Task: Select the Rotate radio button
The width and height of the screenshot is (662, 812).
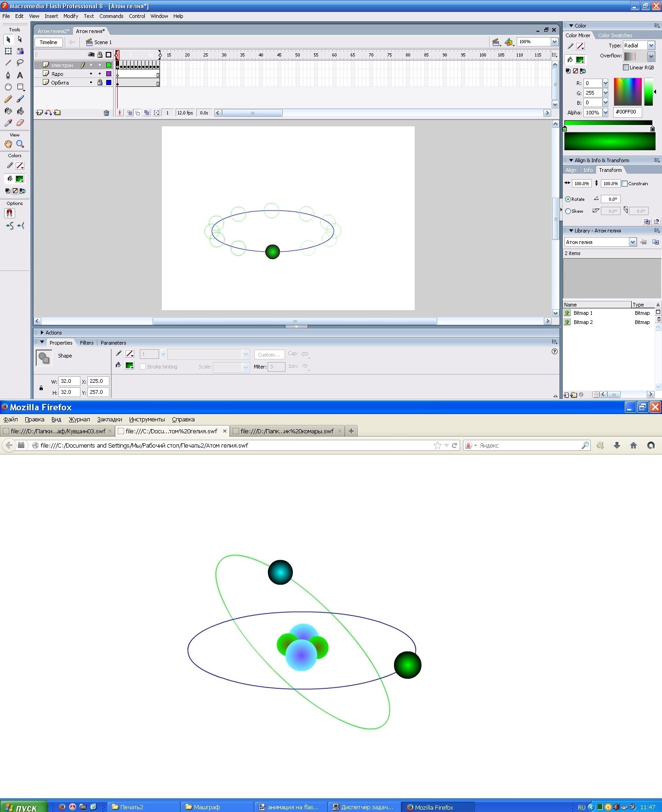Action: point(568,199)
